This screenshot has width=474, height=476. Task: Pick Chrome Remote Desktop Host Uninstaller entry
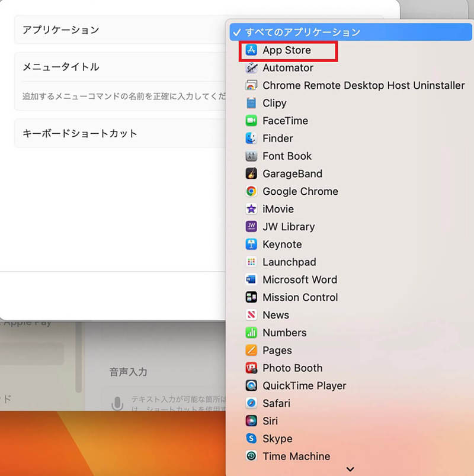[x=351, y=85]
